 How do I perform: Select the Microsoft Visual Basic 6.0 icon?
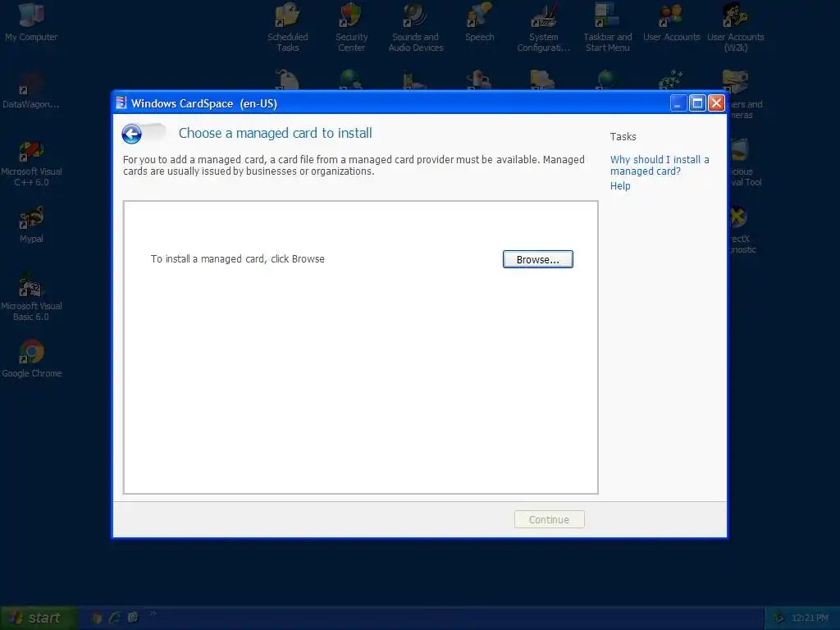(x=31, y=297)
